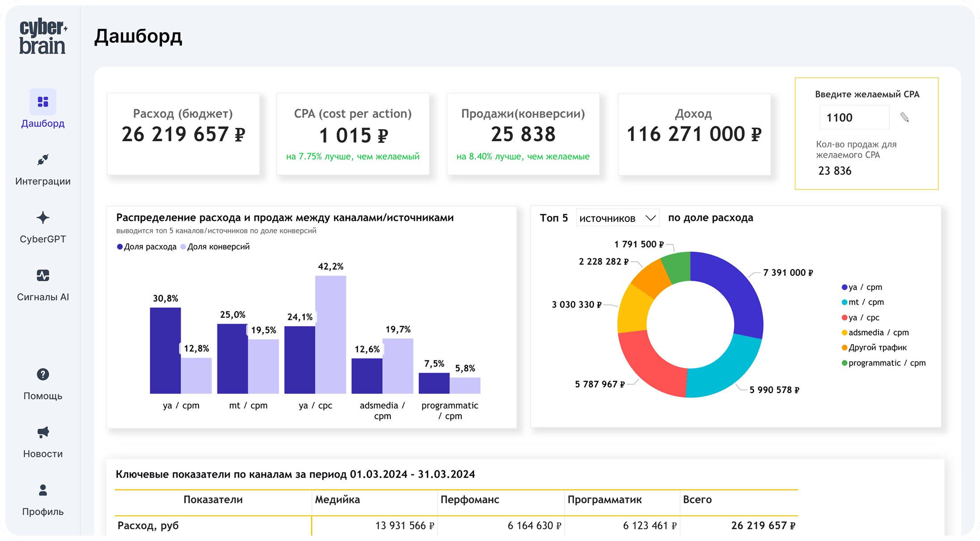Open the CyberGPT sparkle icon
The image size is (980, 541).
point(43,218)
